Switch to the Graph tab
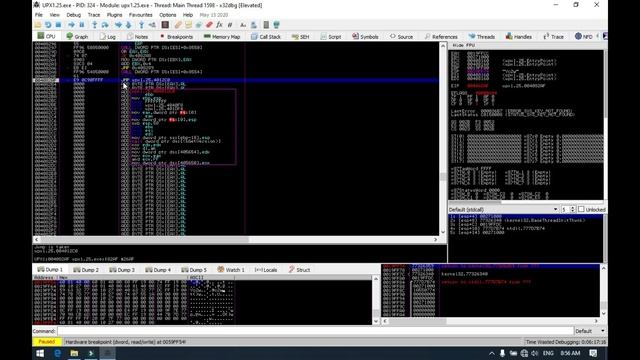Screen dimensions: 640x360 [x=77, y=36]
